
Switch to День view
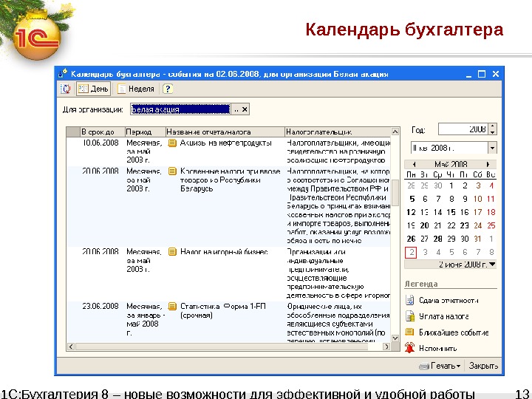pyautogui.click(x=93, y=89)
